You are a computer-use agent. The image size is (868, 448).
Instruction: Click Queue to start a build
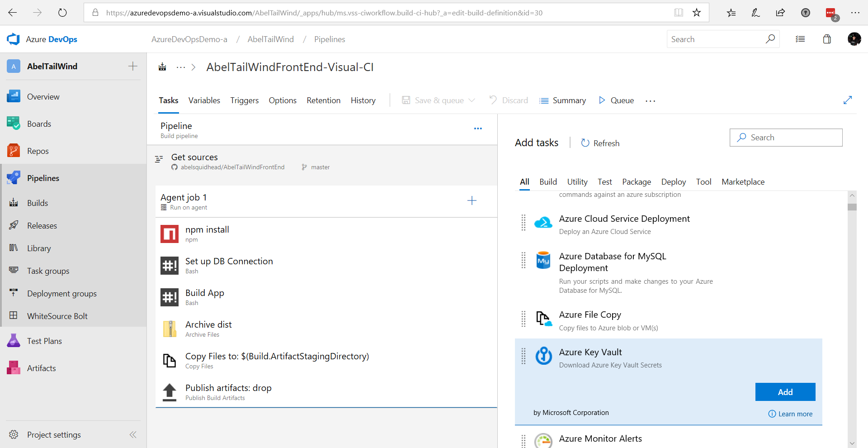point(616,100)
